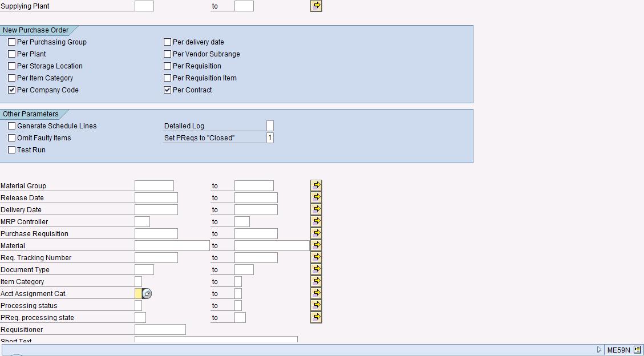Check Generate Schedule Lines
644x356 pixels.
[11, 126]
